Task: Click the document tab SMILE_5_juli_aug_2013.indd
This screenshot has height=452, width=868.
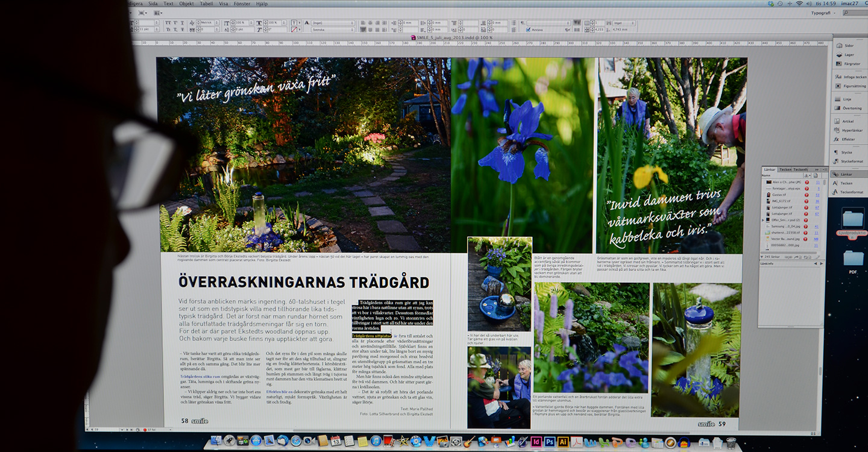Action: (452, 37)
